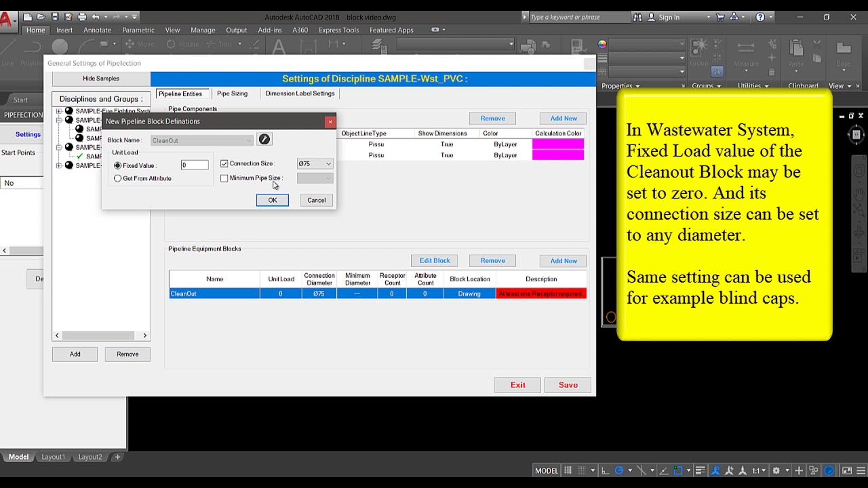
Task: Select the Fixed Value radio button
Action: click(x=118, y=165)
